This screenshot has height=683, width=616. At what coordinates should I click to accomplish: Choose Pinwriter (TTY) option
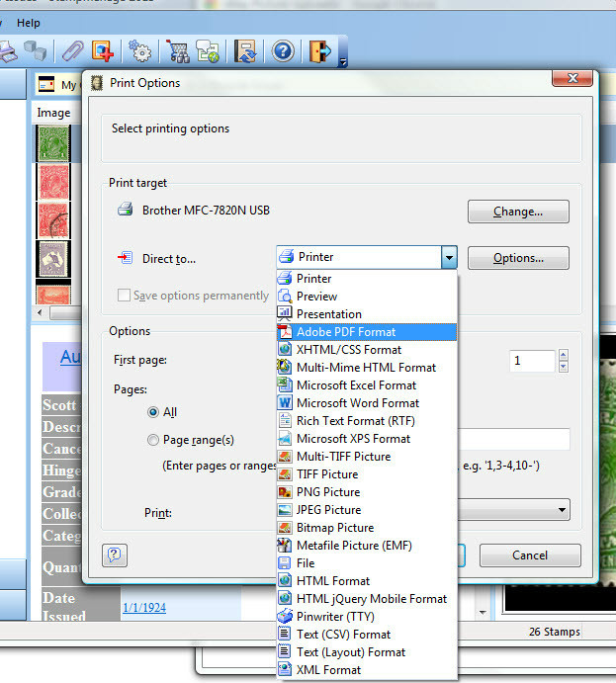pyautogui.click(x=367, y=617)
